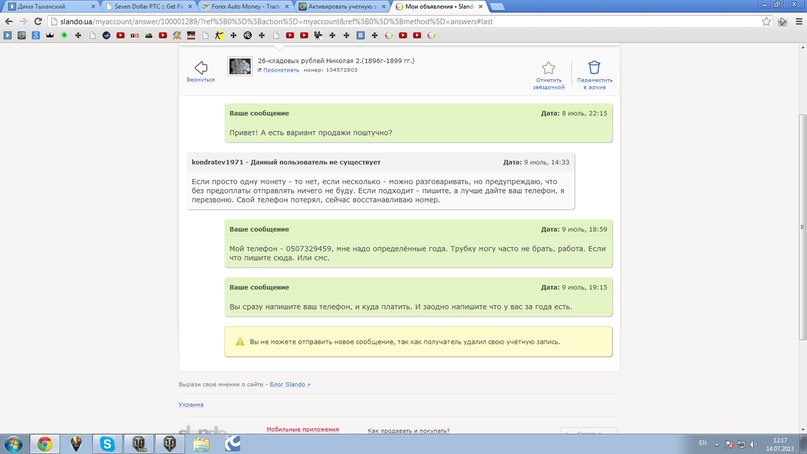Screen dimensions: 807x454
Task: Open the coin listing thumbnail image
Action: click(240, 66)
